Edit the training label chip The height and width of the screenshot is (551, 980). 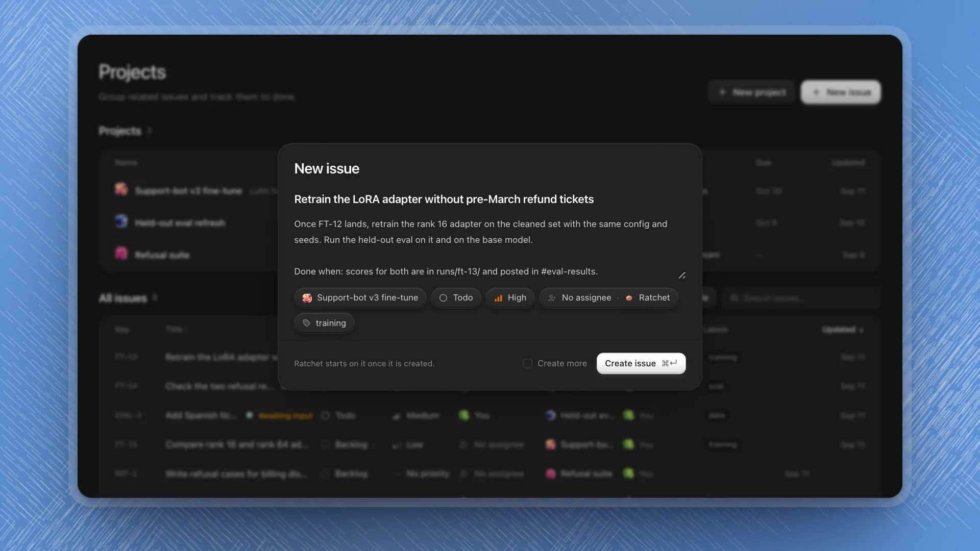click(324, 323)
